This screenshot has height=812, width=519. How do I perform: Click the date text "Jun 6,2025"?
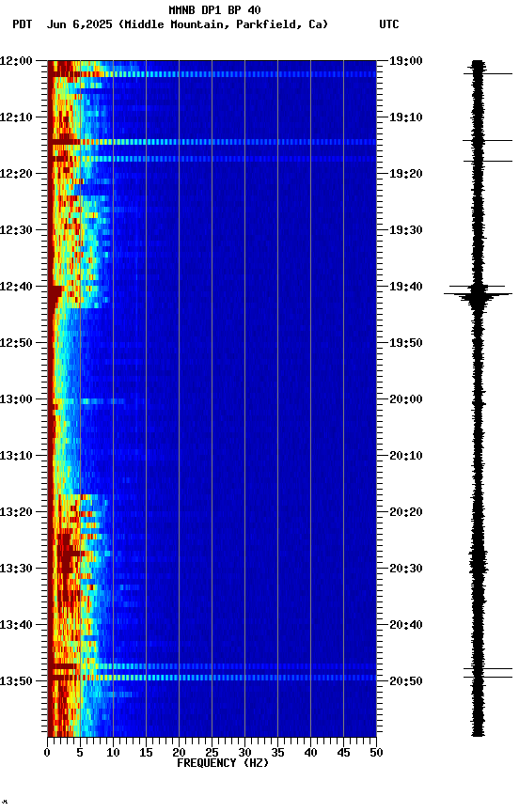coord(79,24)
